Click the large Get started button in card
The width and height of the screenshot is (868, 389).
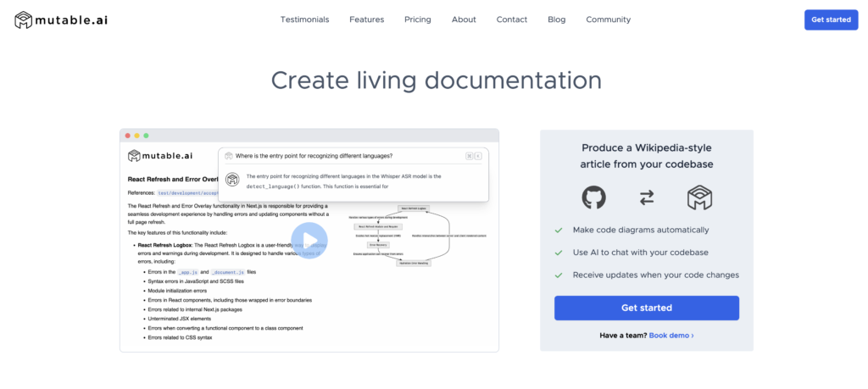[x=647, y=308]
